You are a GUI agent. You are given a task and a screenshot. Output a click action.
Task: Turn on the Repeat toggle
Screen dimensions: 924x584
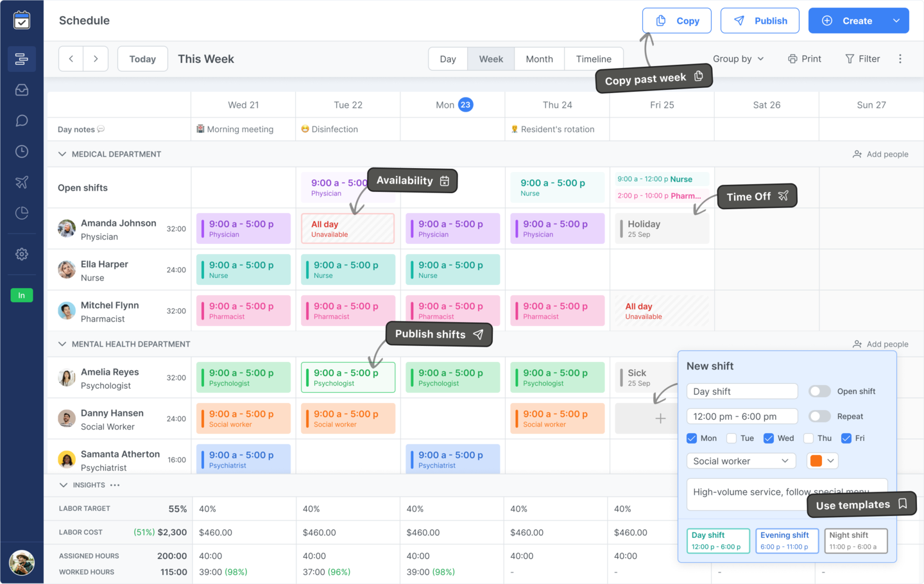[819, 416]
